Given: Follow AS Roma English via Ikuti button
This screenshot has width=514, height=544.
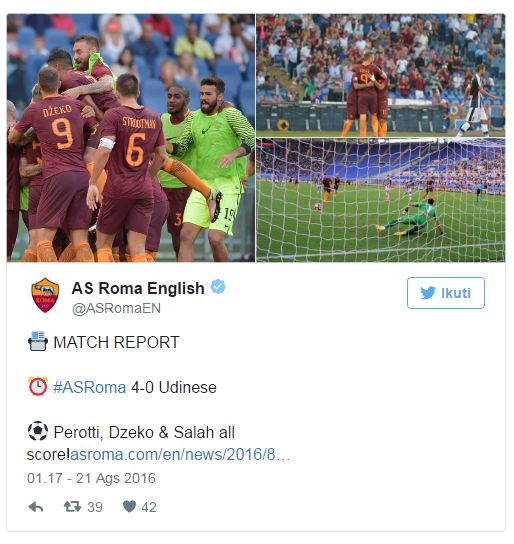Looking at the screenshot, I should [446, 293].
